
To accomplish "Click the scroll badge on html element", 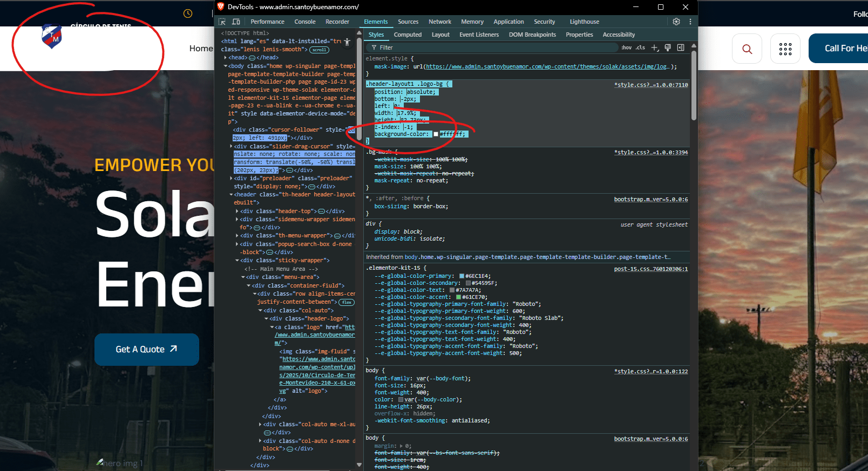I will click(319, 50).
